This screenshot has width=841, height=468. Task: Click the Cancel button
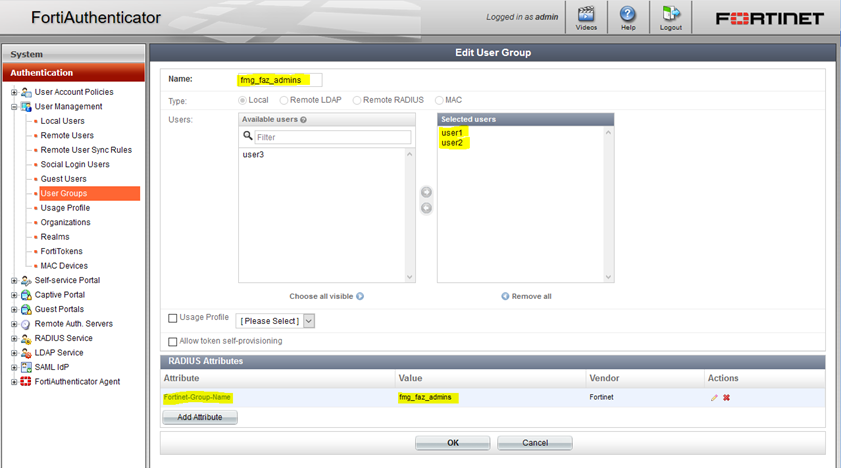535,443
